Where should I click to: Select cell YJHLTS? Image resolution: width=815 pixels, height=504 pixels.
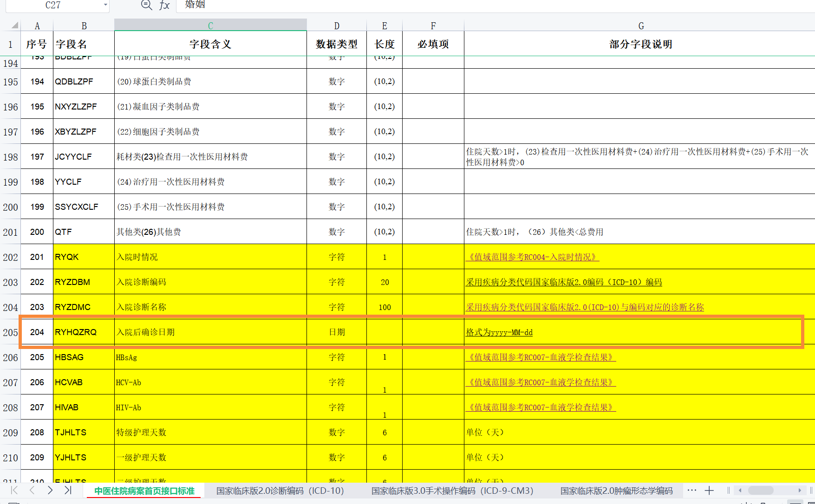(x=84, y=458)
